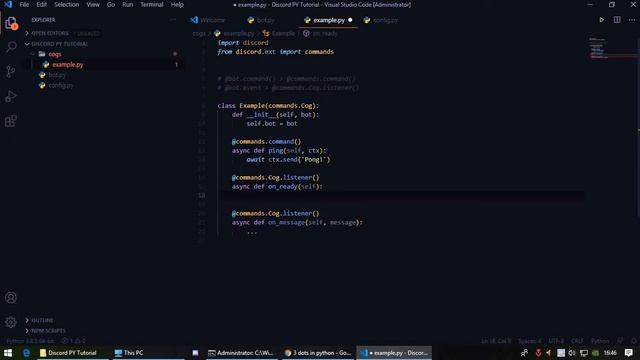This screenshot has width=640, height=360.
Task: Close example.py tab via unsaved dot
Action: coord(350,20)
